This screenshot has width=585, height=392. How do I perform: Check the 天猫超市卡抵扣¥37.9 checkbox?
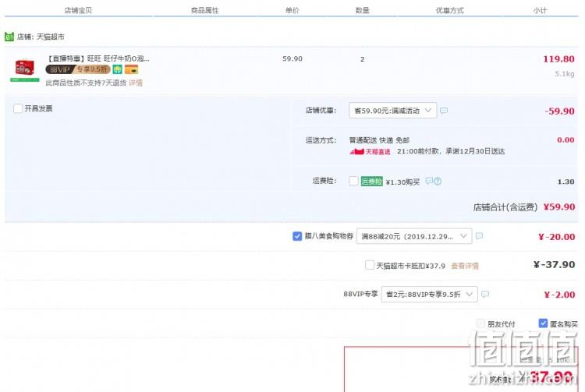[370, 265]
